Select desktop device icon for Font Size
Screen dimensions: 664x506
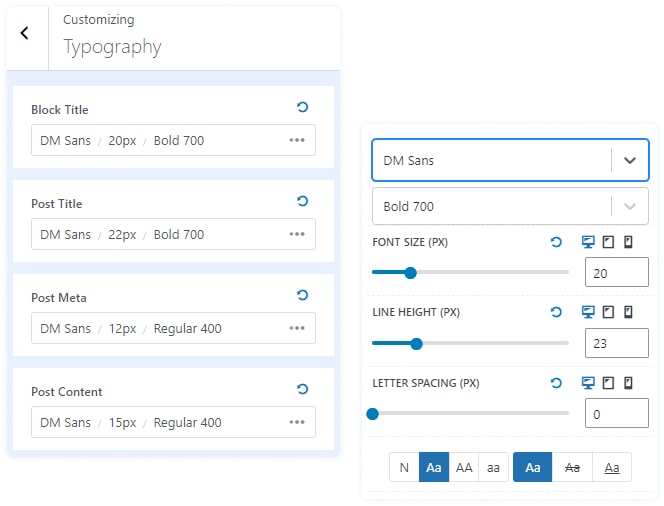coord(588,242)
